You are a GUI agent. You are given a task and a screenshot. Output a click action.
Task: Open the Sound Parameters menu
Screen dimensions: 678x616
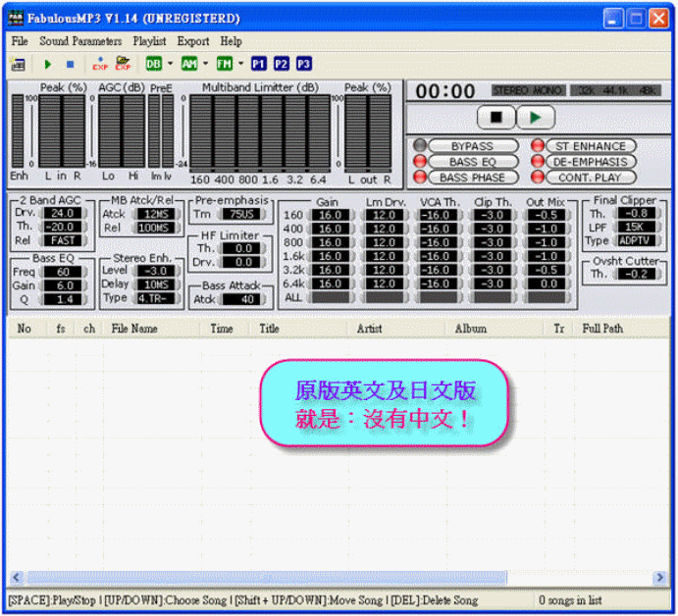pos(80,41)
